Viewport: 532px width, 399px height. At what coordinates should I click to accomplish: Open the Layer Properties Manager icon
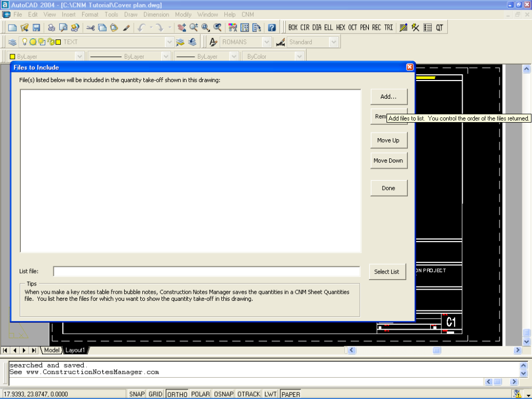point(12,42)
